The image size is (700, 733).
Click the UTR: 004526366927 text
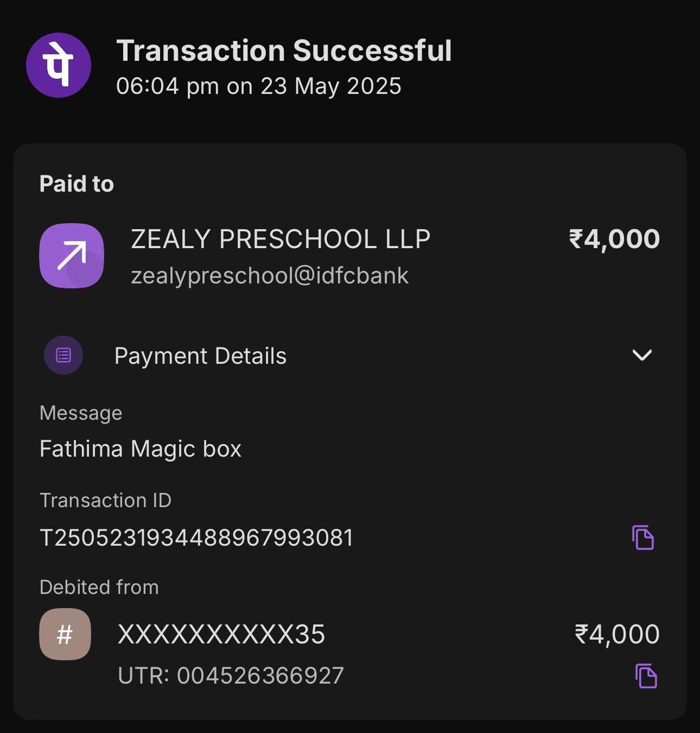click(x=231, y=676)
